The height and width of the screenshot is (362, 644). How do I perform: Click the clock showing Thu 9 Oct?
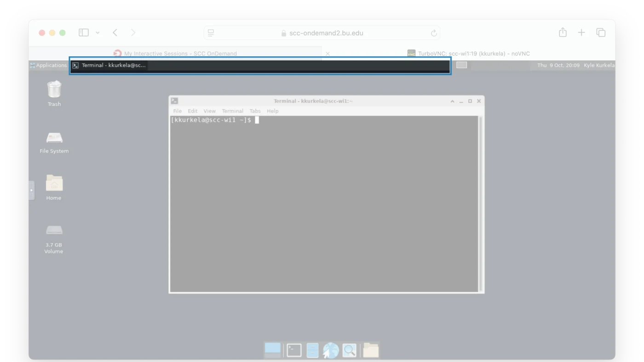point(558,65)
